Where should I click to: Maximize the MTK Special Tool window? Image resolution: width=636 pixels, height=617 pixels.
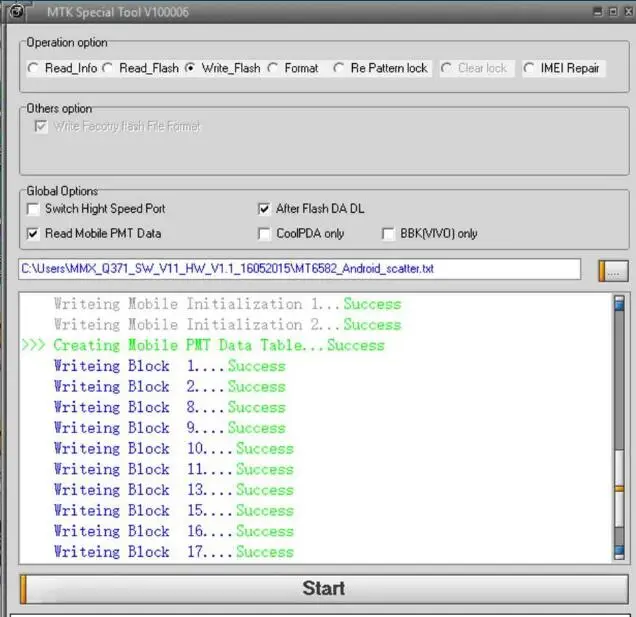(613, 12)
